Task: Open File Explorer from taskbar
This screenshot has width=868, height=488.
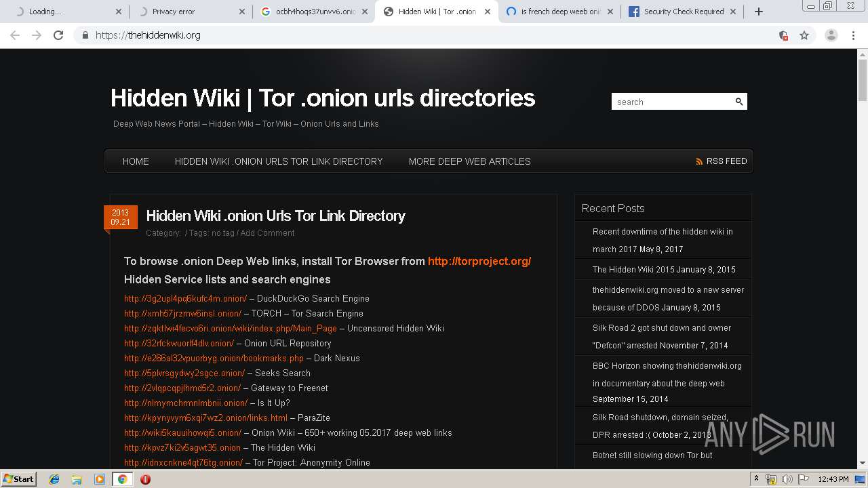Action: tap(77, 479)
